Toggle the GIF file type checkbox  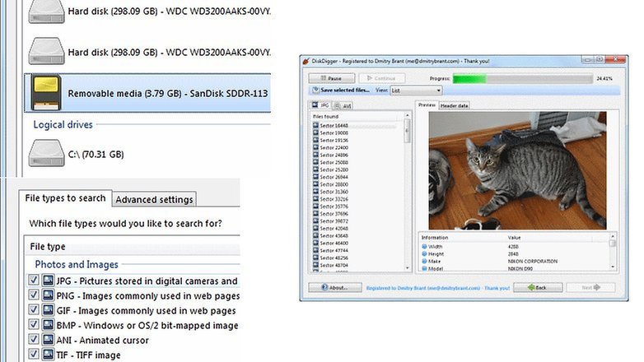click(34, 310)
